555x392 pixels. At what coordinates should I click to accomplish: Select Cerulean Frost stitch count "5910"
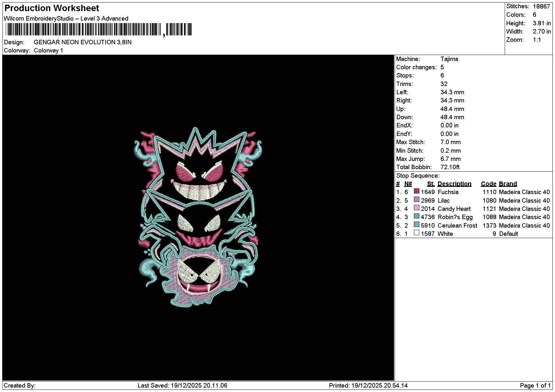pos(428,225)
